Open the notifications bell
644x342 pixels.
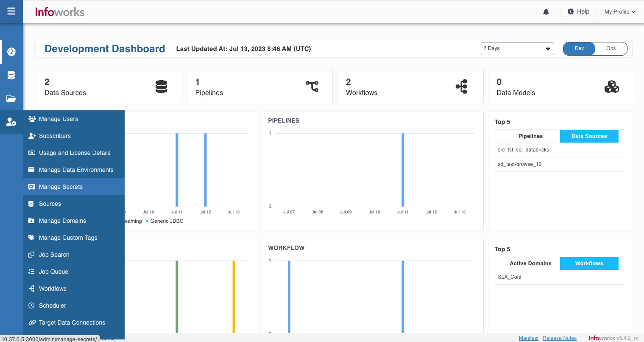[x=546, y=12]
